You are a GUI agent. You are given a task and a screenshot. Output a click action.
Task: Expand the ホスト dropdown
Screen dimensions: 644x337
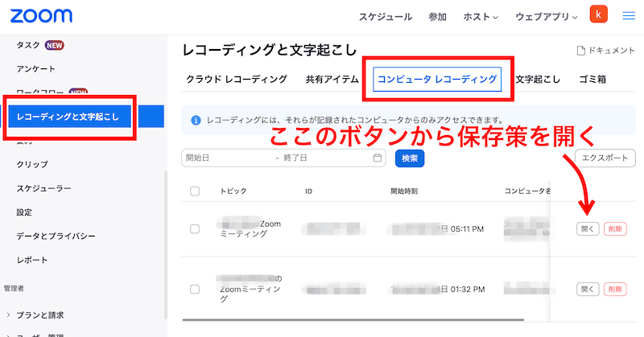[484, 17]
